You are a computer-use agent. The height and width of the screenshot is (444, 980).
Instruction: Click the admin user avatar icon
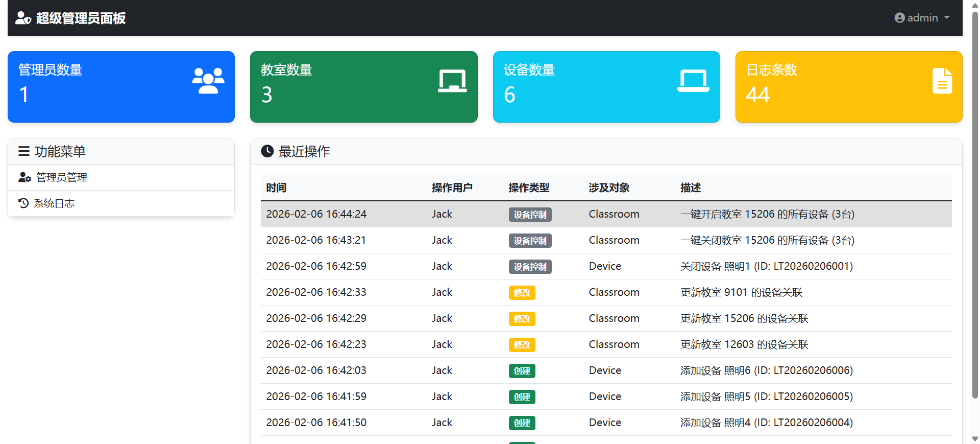tap(899, 18)
